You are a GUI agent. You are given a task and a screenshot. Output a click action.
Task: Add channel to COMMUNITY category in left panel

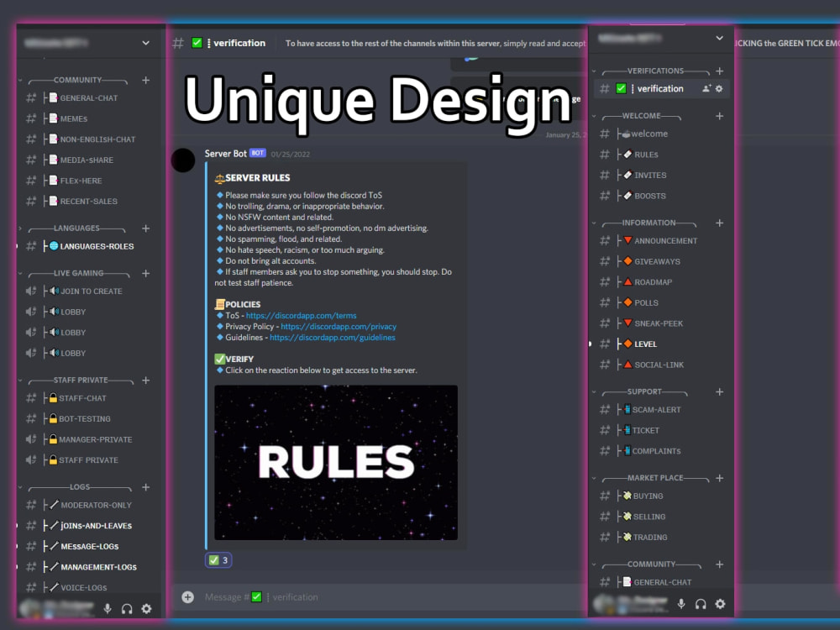pos(145,80)
